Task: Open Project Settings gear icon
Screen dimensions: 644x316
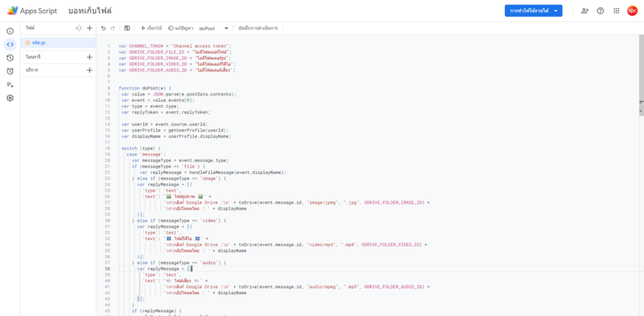Action: pyautogui.click(x=10, y=98)
